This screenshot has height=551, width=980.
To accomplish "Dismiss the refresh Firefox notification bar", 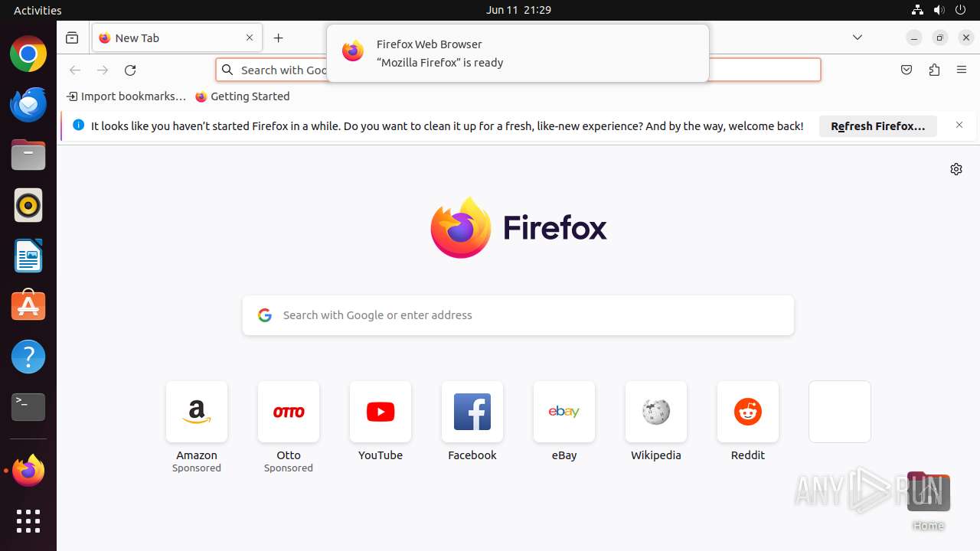I will [x=959, y=126].
